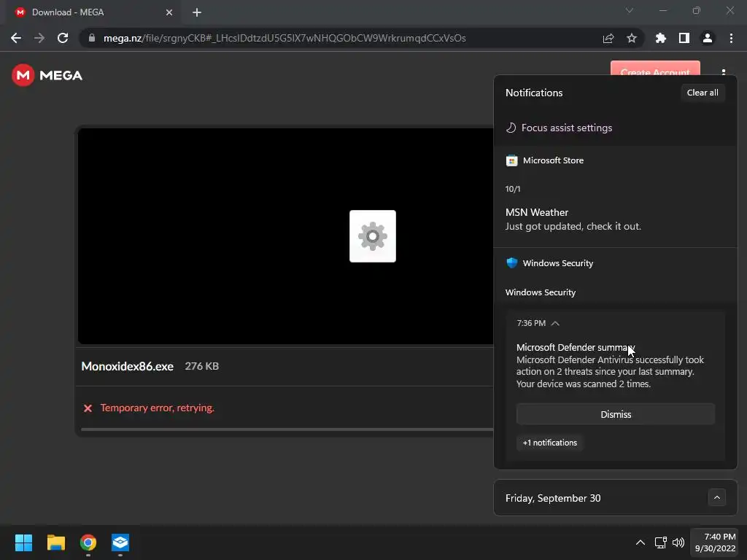The image size is (747, 560).
Task: Open a new Chrome tab
Action: tap(197, 12)
